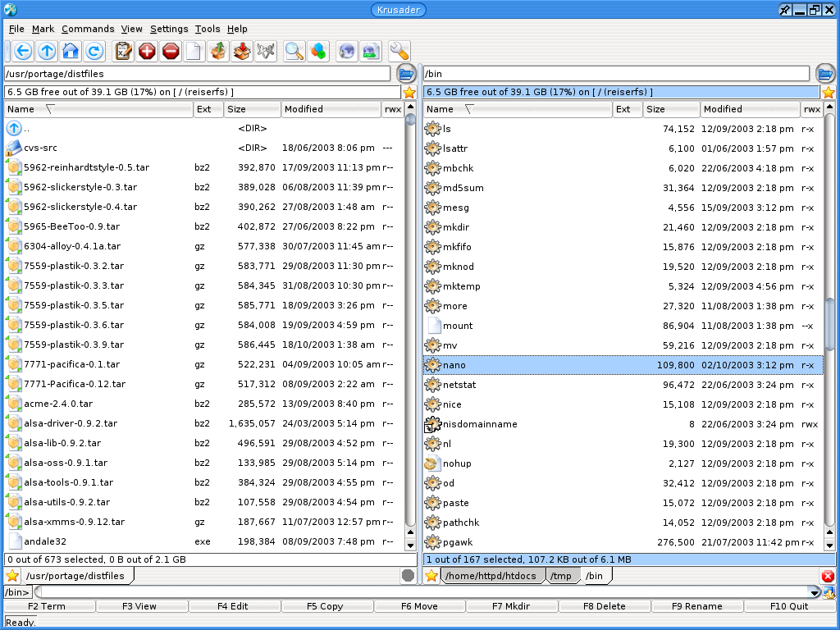The image size is (840, 630).
Task: Open the File menu
Action: [x=16, y=29]
